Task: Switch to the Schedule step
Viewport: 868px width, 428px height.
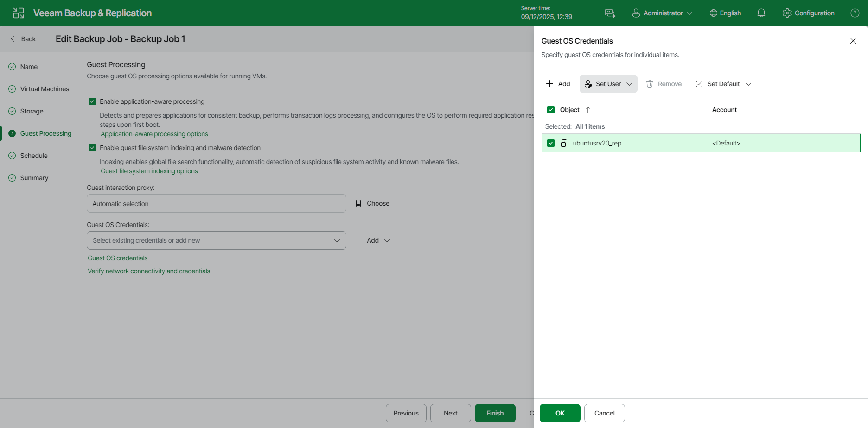Action: (34, 156)
